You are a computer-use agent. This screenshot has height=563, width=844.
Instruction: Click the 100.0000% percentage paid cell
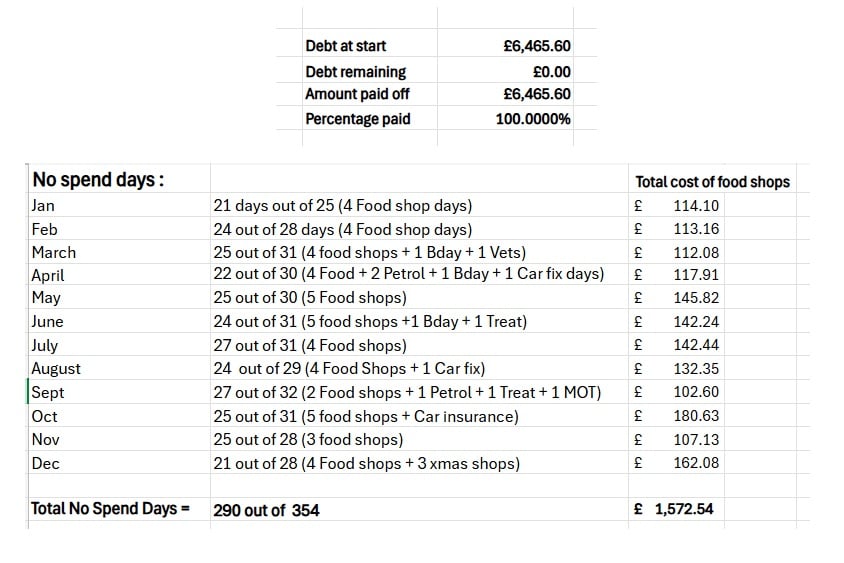point(533,119)
